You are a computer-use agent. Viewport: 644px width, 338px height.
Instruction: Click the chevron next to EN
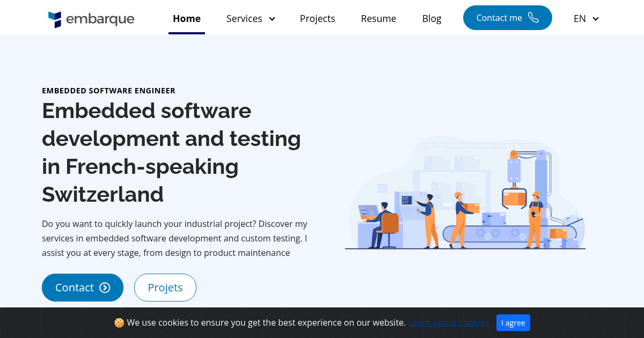click(596, 19)
